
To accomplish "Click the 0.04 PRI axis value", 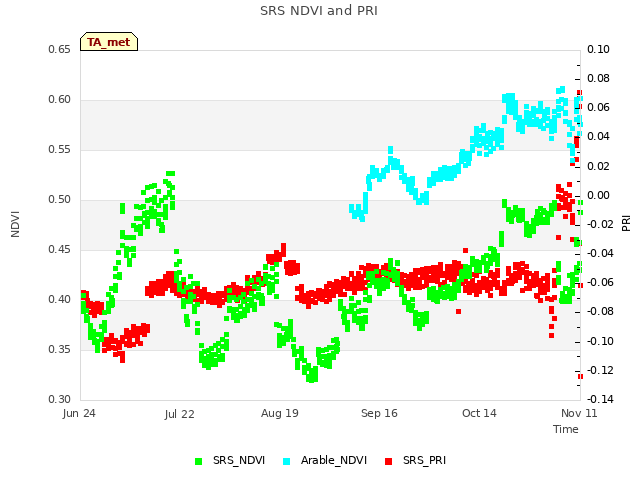I will coord(598,137).
